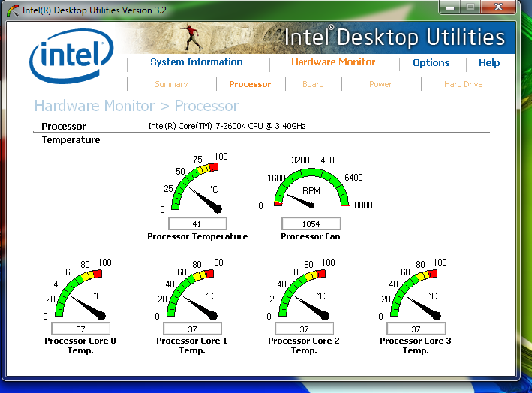The width and height of the screenshot is (532, 393).
Task: Click the Processor Core 0 temperature gauge
Action: 79,290
